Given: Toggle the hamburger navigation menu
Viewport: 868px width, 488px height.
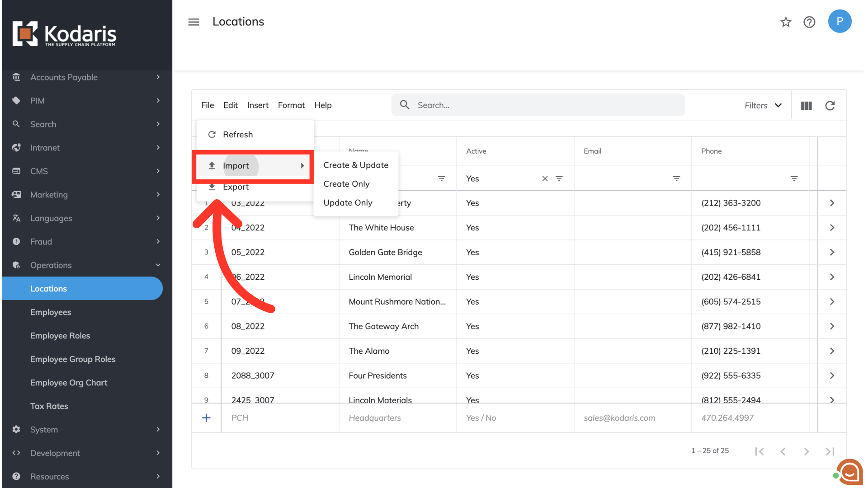Looking at the screenshot, I should click(193, 22).
